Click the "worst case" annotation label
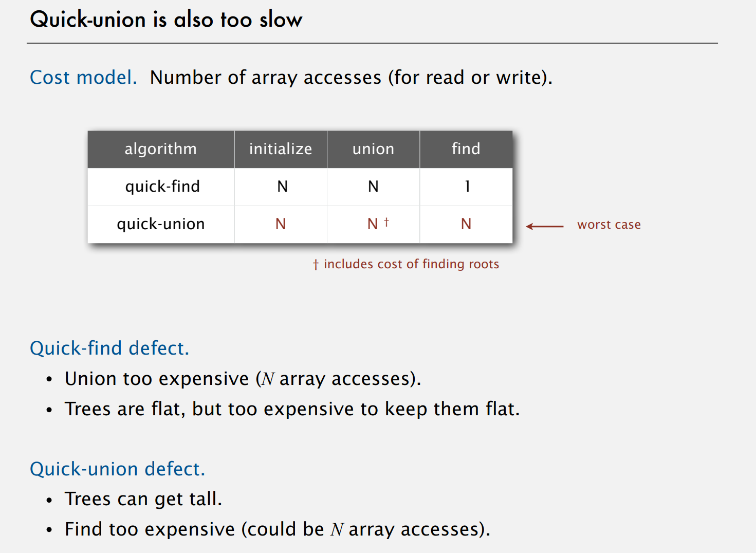 tap(609, 225)
